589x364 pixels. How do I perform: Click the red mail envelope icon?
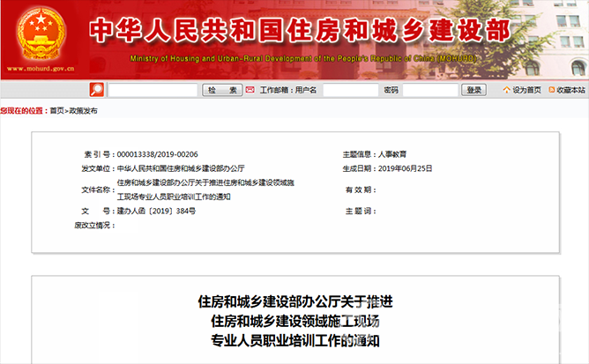[x=250, y=90]
